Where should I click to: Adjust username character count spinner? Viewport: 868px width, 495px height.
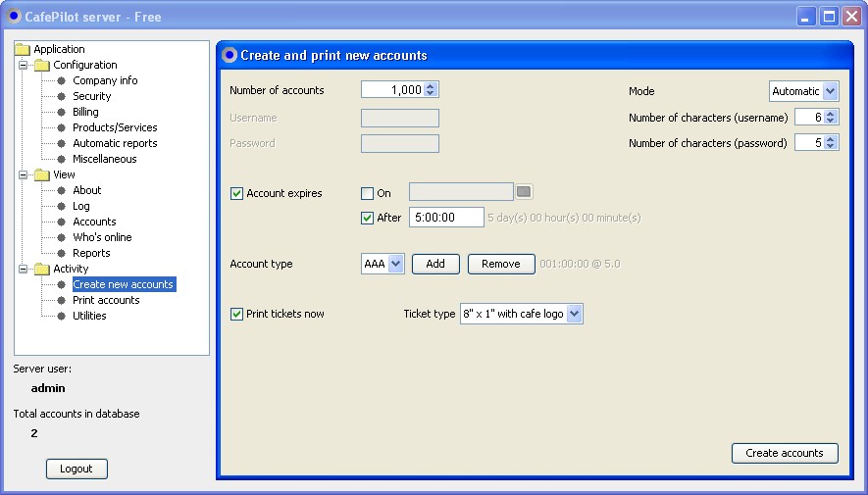[830, 117]
